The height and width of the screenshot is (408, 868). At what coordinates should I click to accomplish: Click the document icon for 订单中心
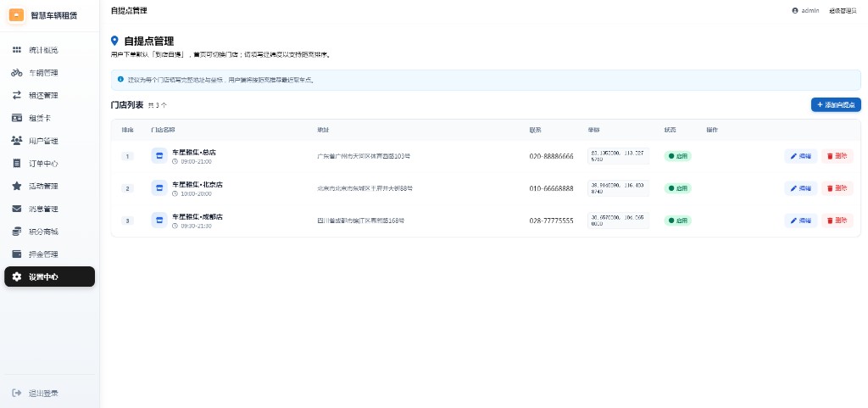click(17, 164)
